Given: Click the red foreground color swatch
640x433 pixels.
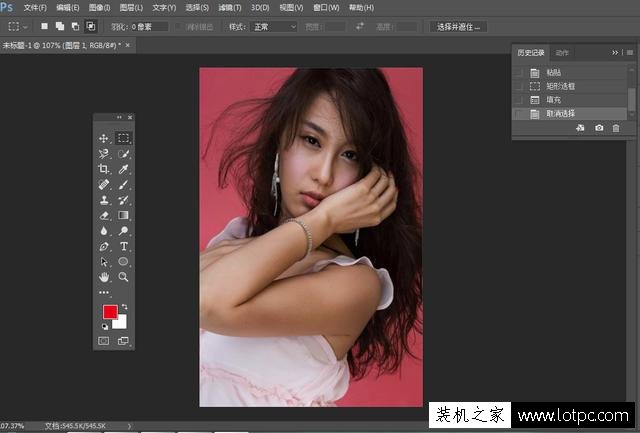Looking at the screenshot, I should [x=110, y=311].
